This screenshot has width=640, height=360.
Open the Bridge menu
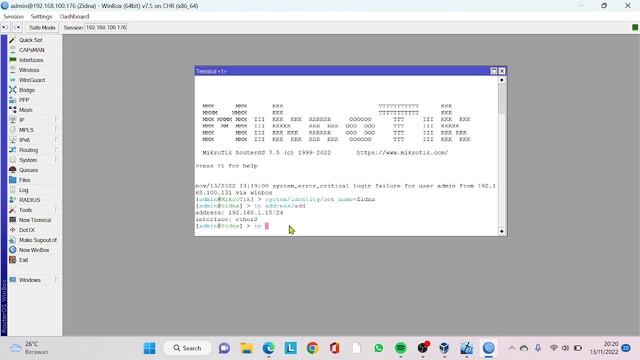27,90
